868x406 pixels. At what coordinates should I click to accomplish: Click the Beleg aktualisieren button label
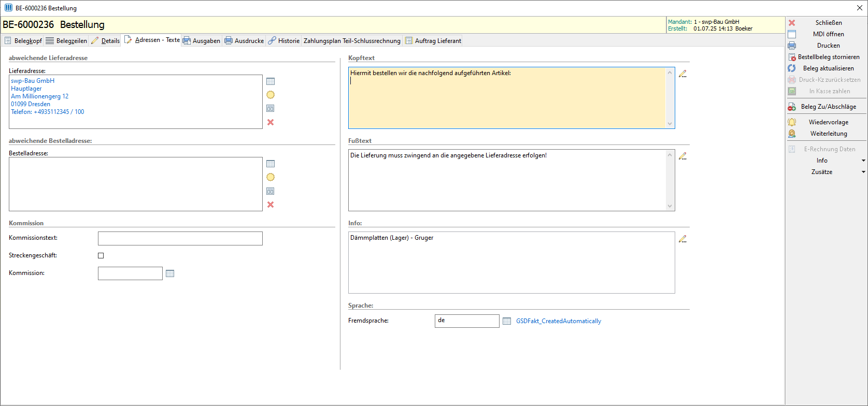829,68
